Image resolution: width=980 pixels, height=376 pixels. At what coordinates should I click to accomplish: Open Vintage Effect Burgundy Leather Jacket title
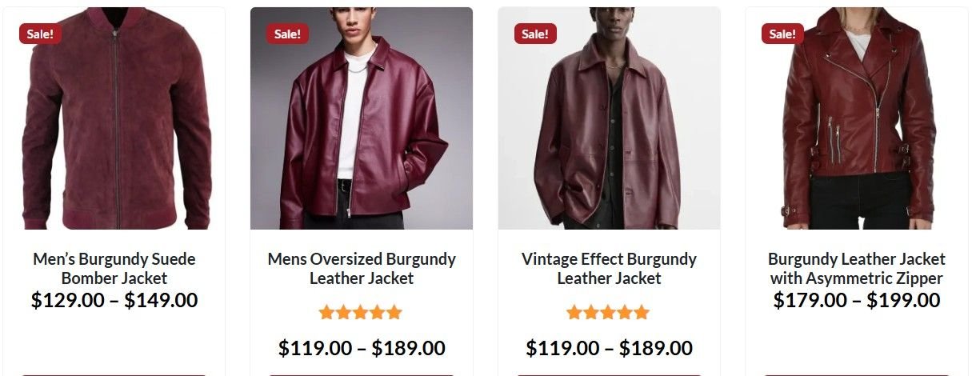[x=609, y=269]
